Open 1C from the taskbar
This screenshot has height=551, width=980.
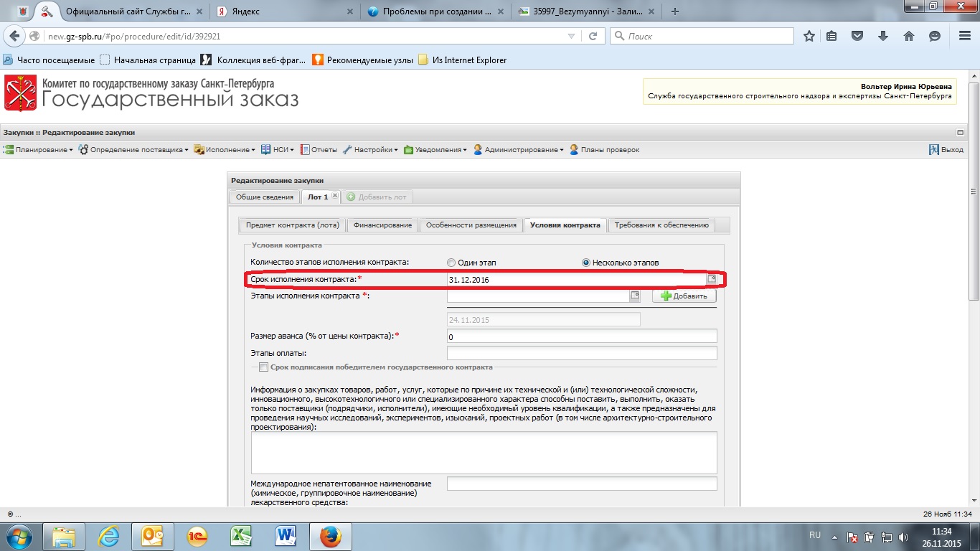click(197, 537)
